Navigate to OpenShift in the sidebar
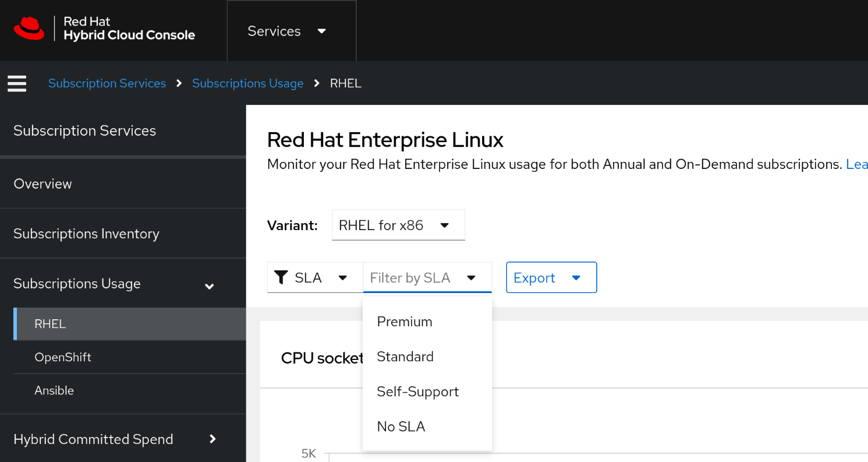 coord(62,357)
